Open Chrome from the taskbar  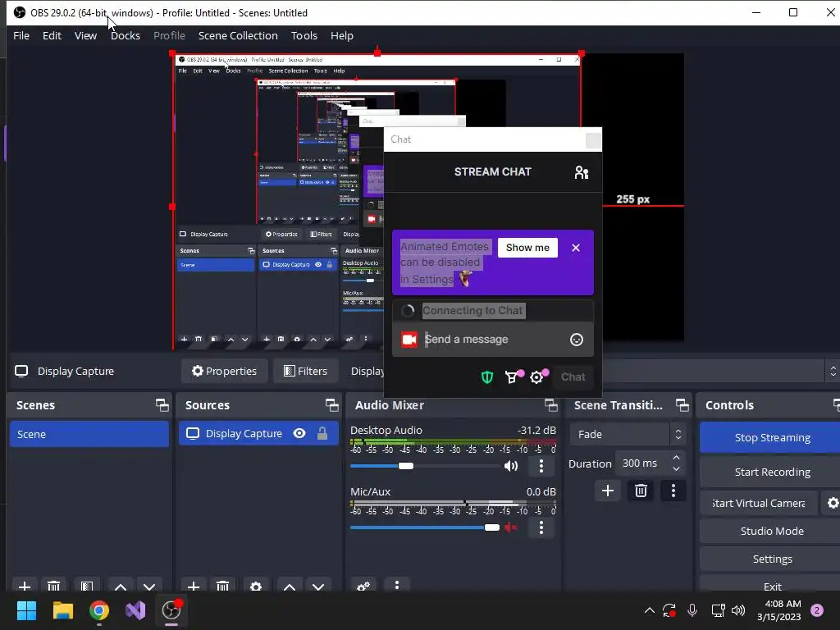tap(99, 610)
